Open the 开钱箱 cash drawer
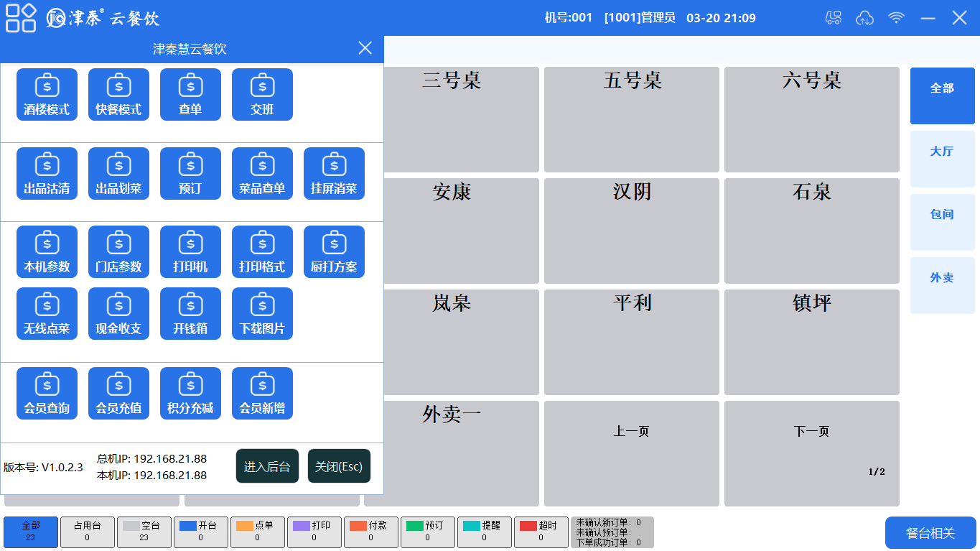 [190, 313]
